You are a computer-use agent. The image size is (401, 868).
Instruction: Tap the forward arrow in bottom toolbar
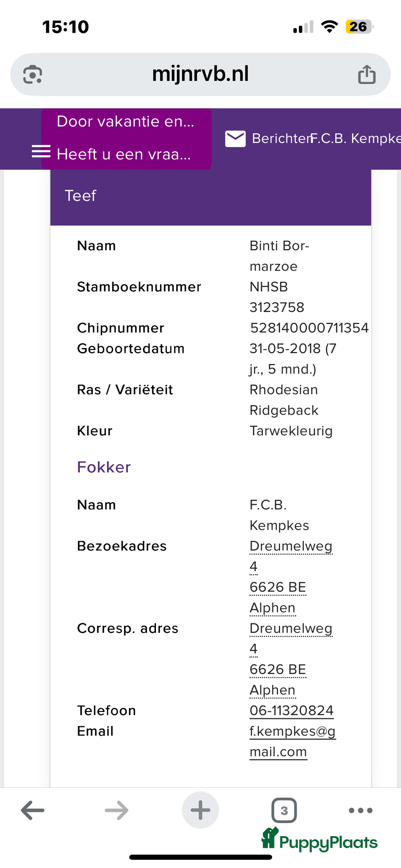pyautogui.click(x=117, y=810)
